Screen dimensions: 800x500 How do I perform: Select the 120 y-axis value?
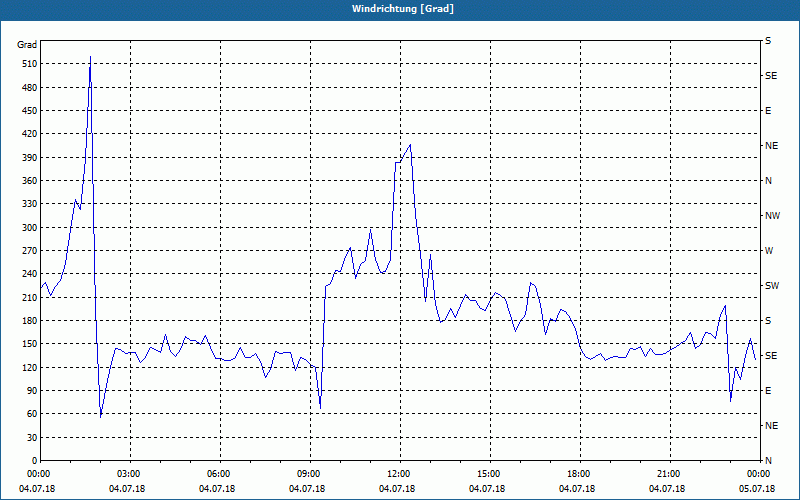pos(30,367)
